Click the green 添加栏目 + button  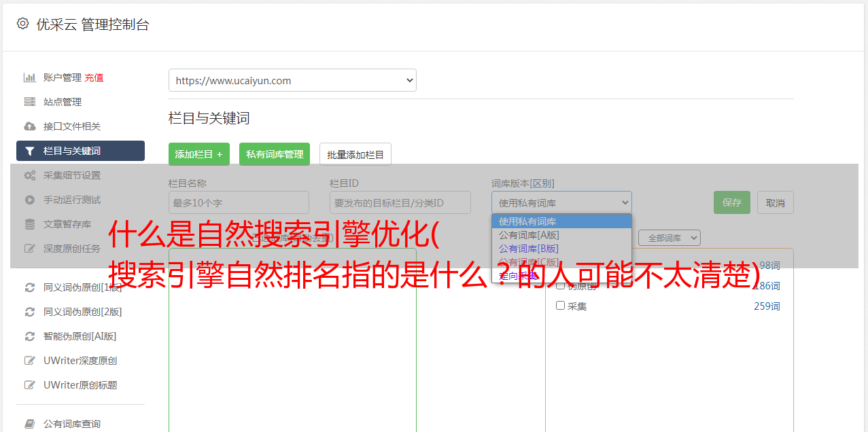199,154
